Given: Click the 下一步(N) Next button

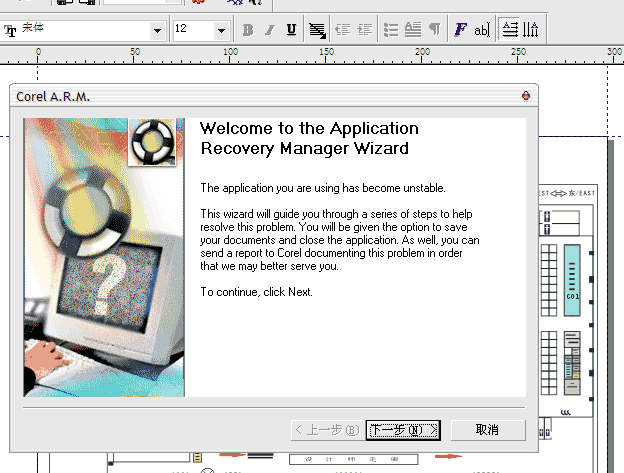Looking at the screenshot, I should click(403, 430).
